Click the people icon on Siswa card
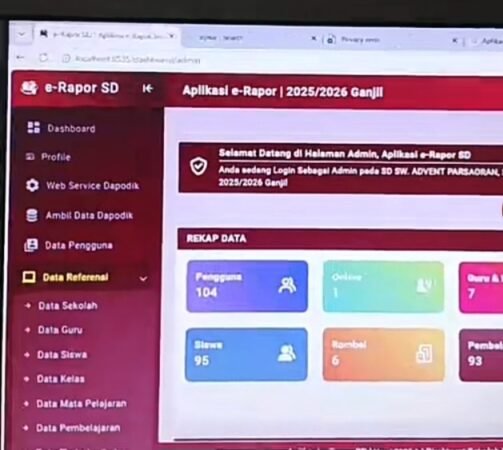Screen dimensions: 503x450 pos(286,353)
